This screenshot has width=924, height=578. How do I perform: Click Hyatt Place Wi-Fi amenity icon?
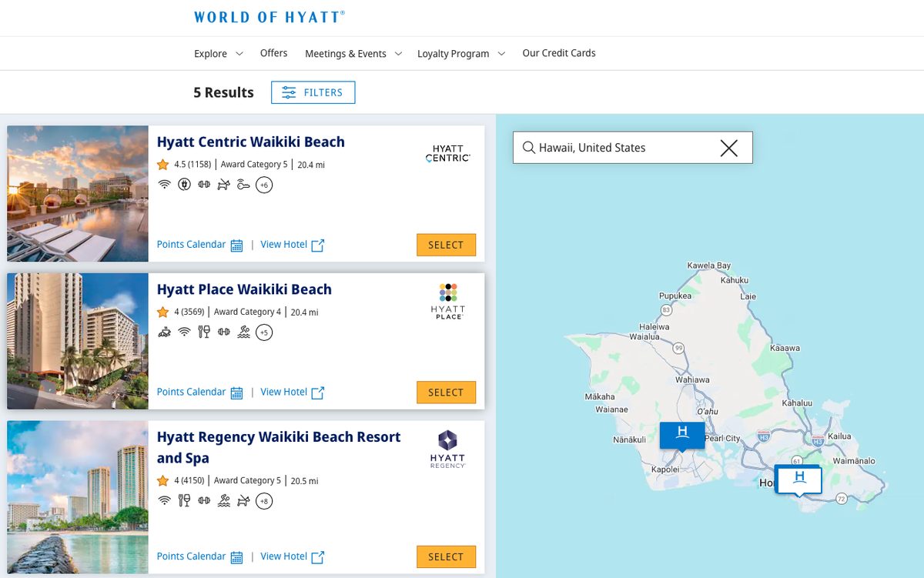pos(184,332)
